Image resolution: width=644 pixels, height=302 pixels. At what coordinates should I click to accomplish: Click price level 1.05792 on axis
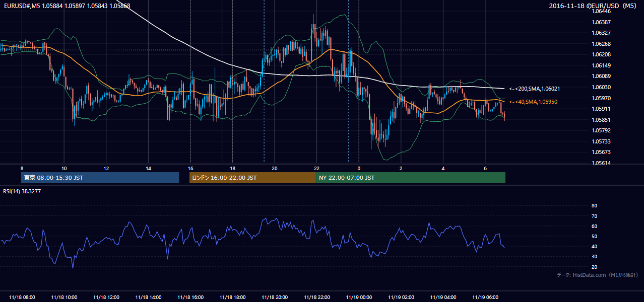click(x=601, y=130)
